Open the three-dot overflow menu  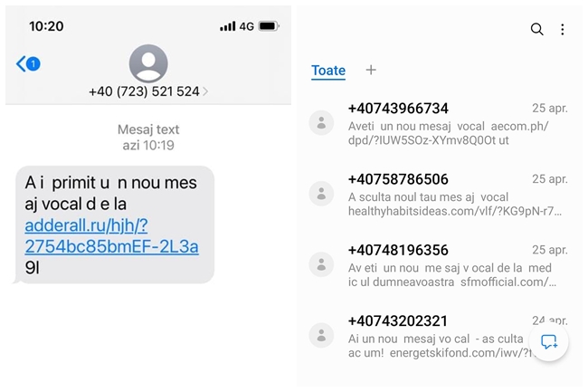[562, 30]
